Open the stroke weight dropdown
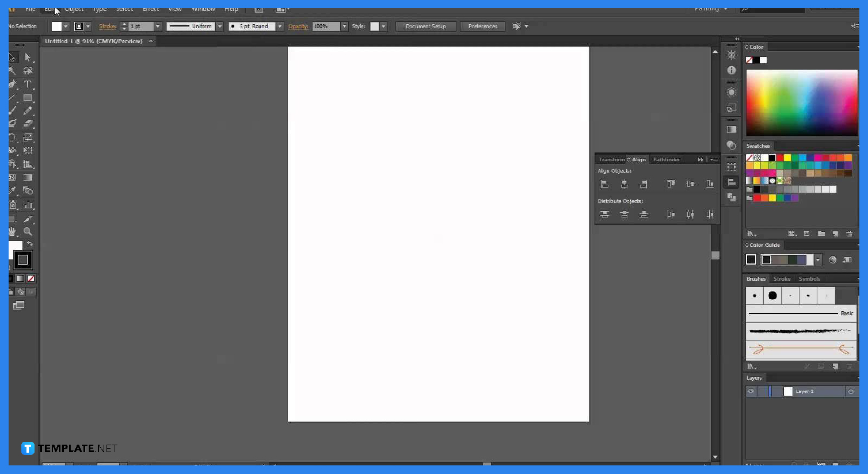 tap(157, 26)
